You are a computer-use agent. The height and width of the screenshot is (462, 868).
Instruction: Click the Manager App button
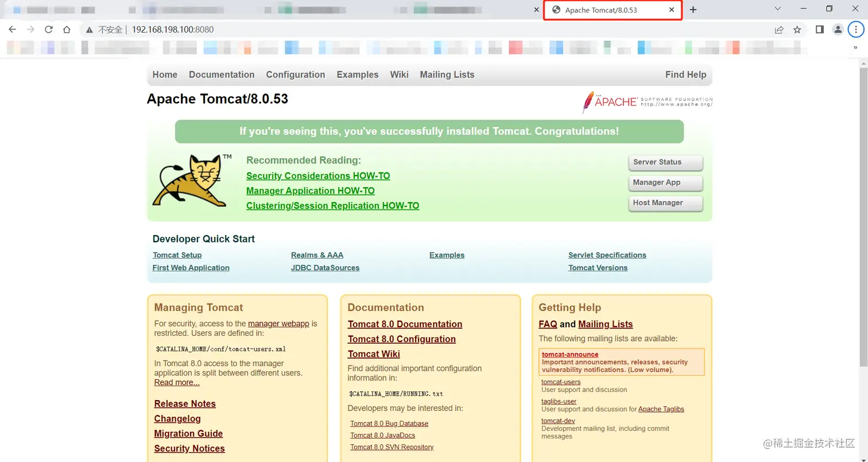pos(665,183)
